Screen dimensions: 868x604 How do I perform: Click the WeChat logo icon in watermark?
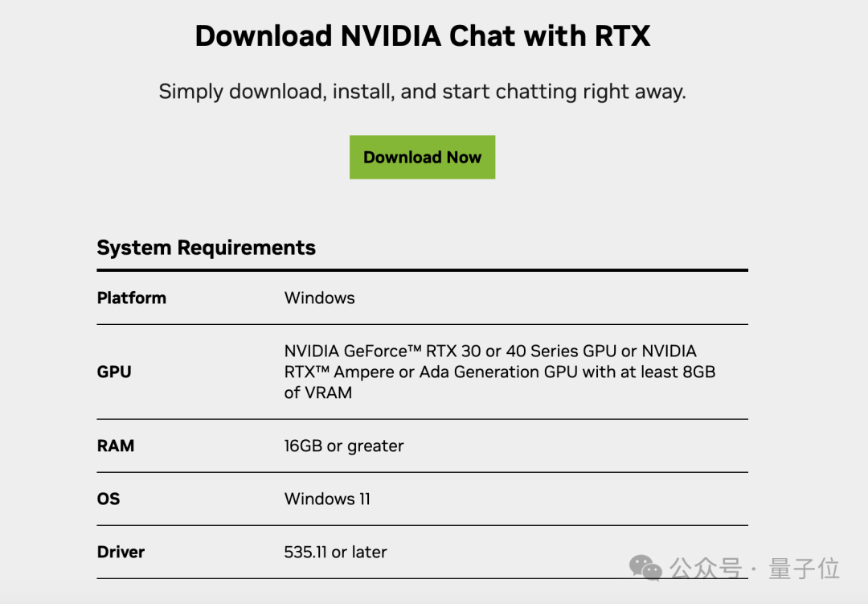pos(645,568)
